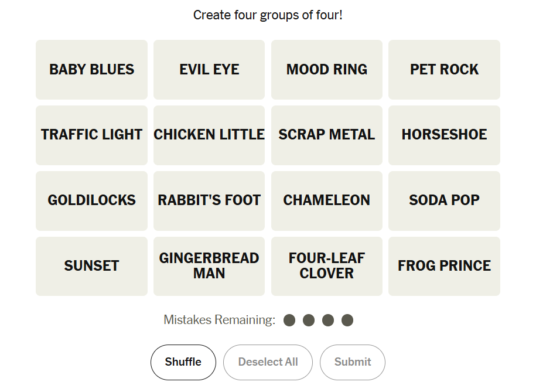The width and height of the screenshot is (536, 392).
Task: Select the TRAFFIC LIGHT tile
Action: coord(91,135)
